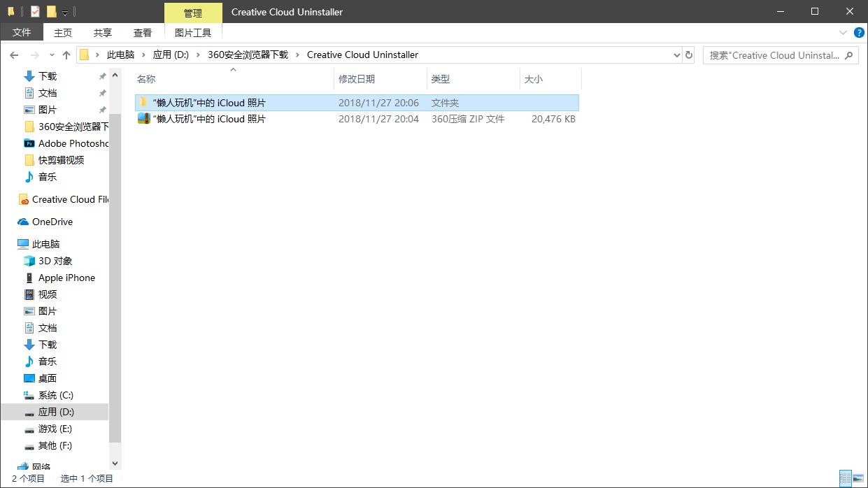This screenshot has height=488, width=868.
Task: Go back using the back arrow
Action: tap(14, 55)
